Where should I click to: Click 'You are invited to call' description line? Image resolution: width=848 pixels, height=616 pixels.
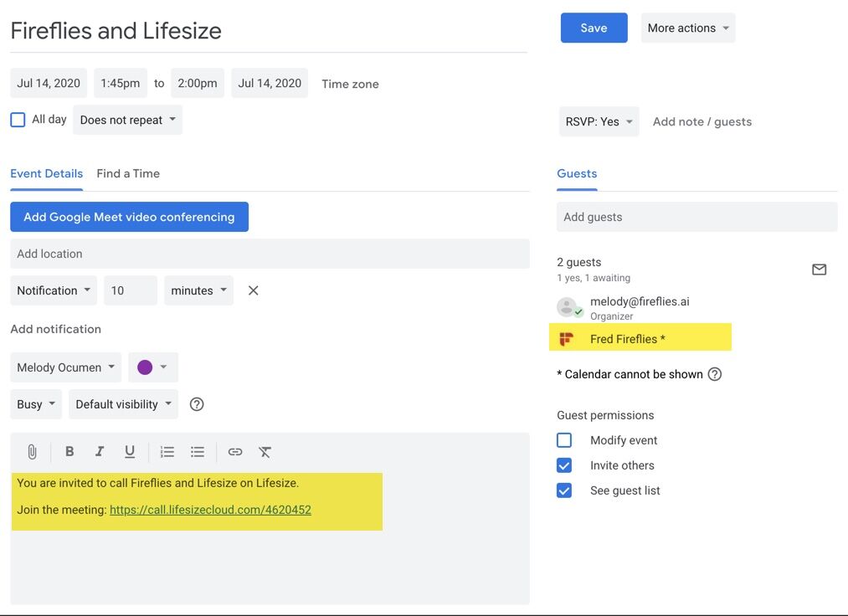pos(158,483)
